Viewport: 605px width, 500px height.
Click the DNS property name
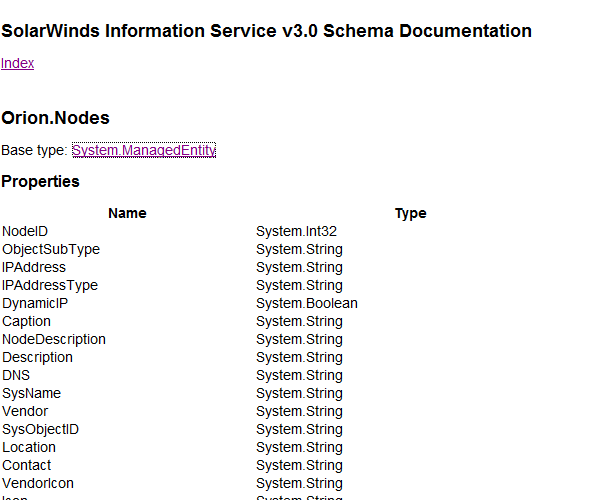[16, 375]
